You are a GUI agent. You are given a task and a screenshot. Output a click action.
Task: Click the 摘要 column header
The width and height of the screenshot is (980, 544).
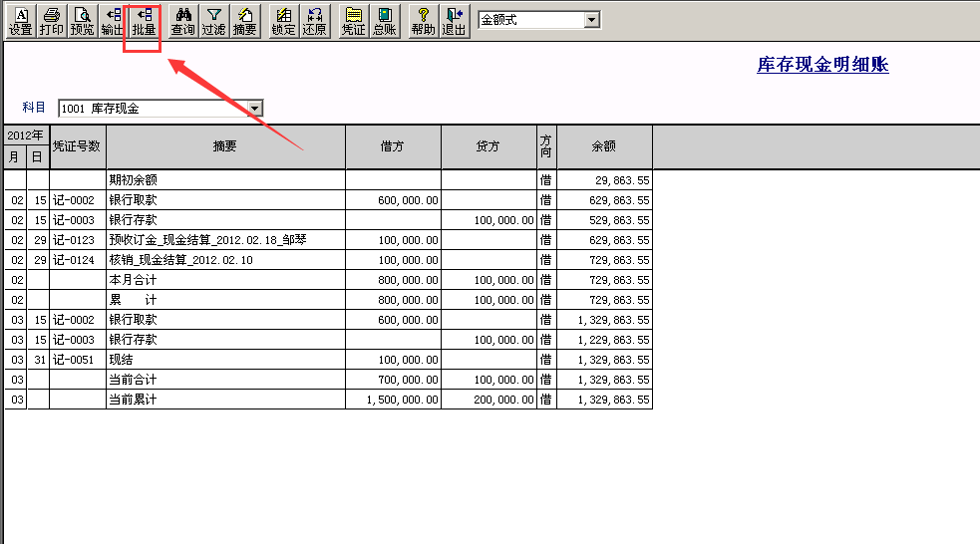(x=225, y=146)
